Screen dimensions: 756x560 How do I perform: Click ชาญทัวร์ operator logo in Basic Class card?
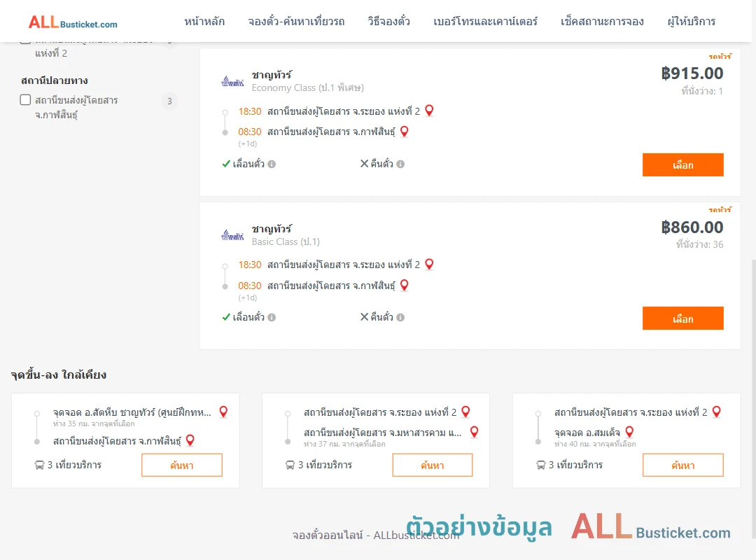click(233, 235)
